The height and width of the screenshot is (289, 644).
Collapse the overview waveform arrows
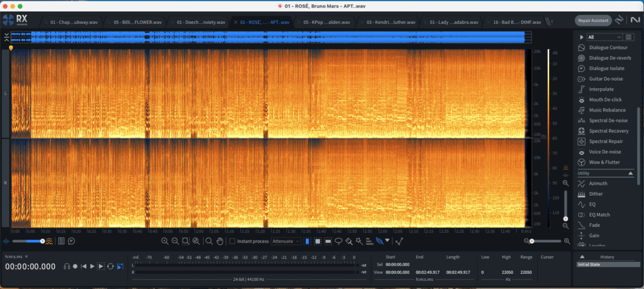coord(6,38)
